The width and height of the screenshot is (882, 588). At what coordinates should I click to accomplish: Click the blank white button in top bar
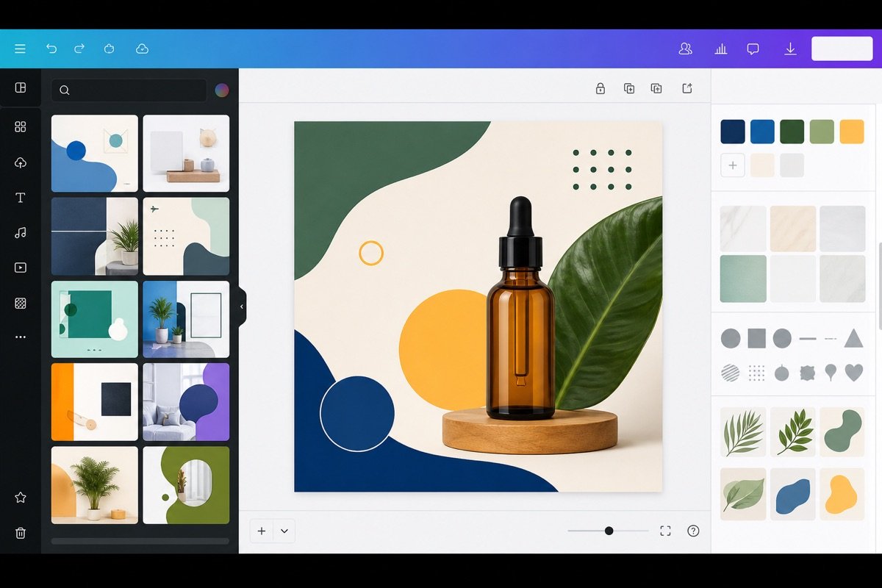click(842, 49)
